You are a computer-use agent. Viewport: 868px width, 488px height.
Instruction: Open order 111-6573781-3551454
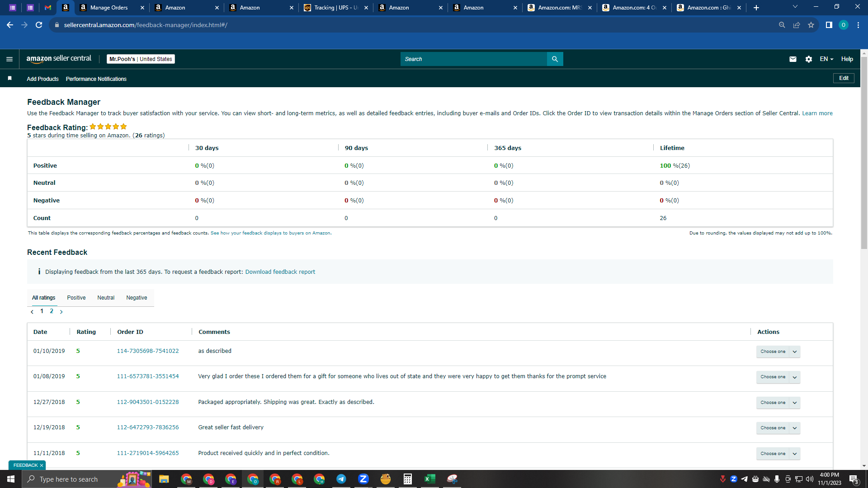tap(148, 376)
